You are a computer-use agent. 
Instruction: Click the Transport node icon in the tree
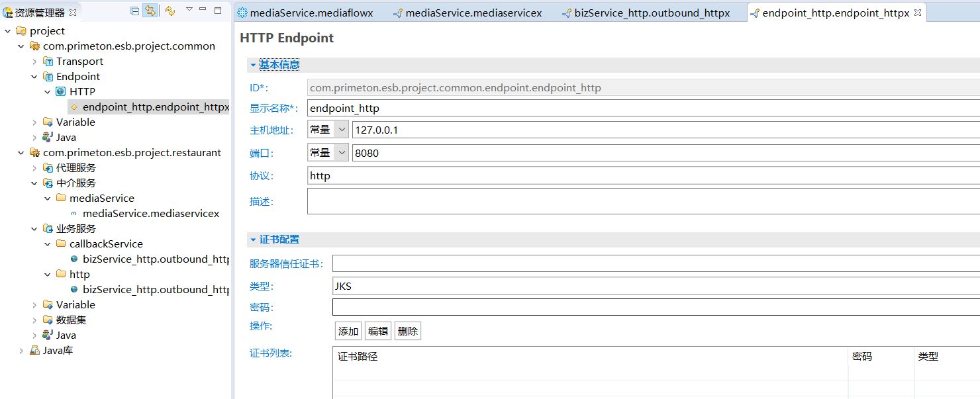[48, 62]
